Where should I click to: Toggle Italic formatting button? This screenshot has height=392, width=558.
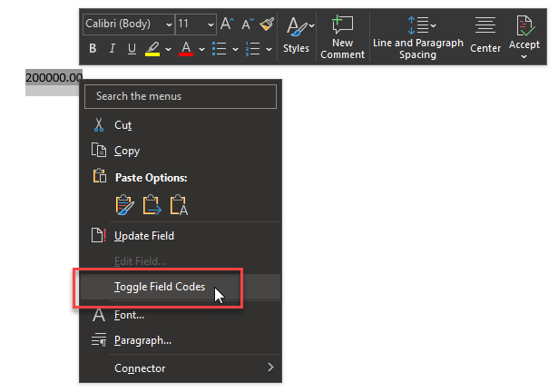[x=113, y=48]
